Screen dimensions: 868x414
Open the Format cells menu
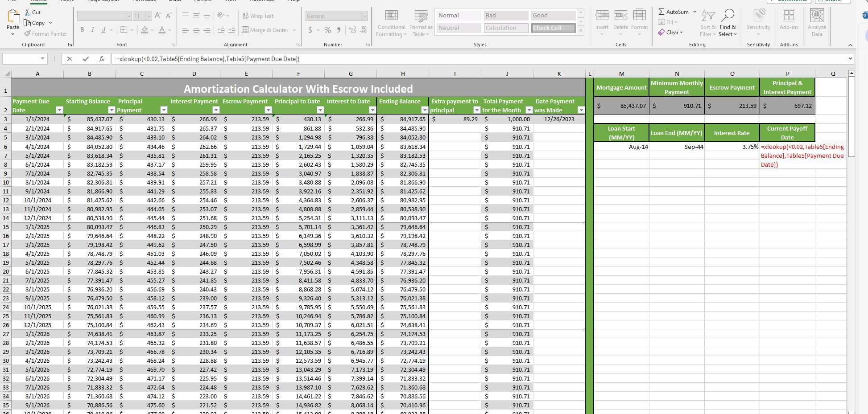(x=640, y=23)
